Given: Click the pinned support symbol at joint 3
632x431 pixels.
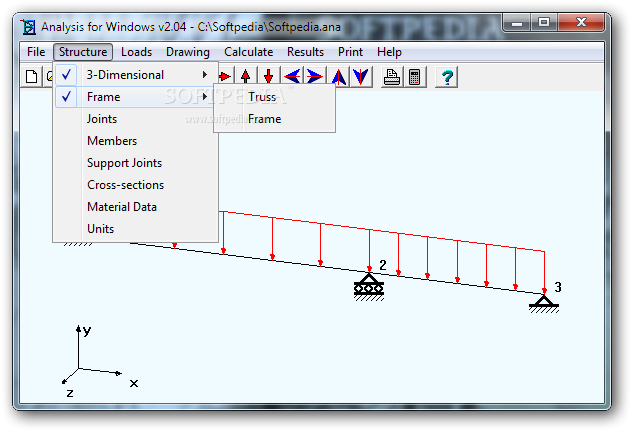Looking at the screenshot, I should (x=544, y=304).
